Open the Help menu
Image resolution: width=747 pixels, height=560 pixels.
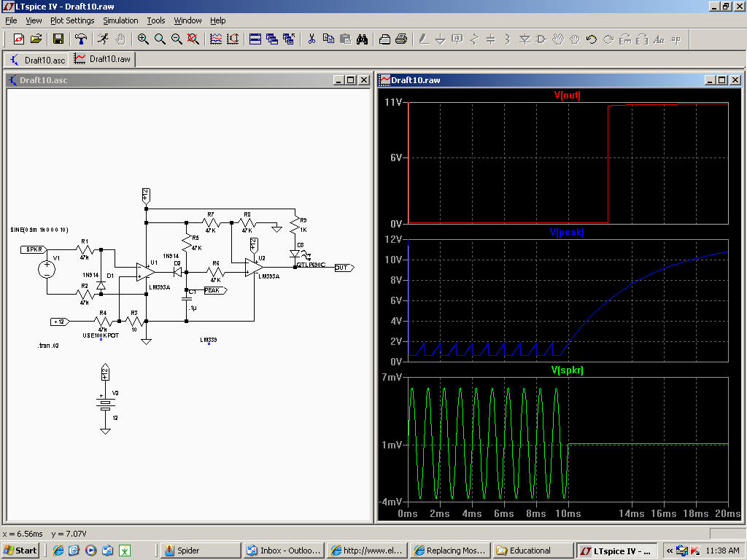click(217, 20)
